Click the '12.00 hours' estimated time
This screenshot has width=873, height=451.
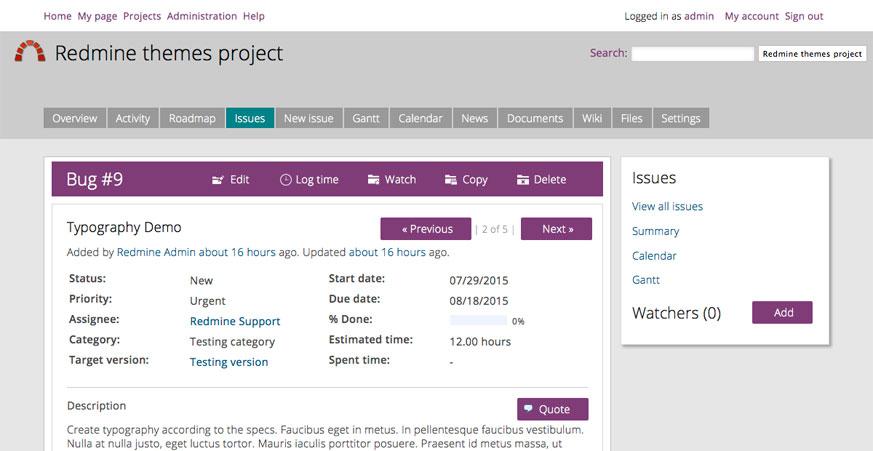tap(480, 341)
